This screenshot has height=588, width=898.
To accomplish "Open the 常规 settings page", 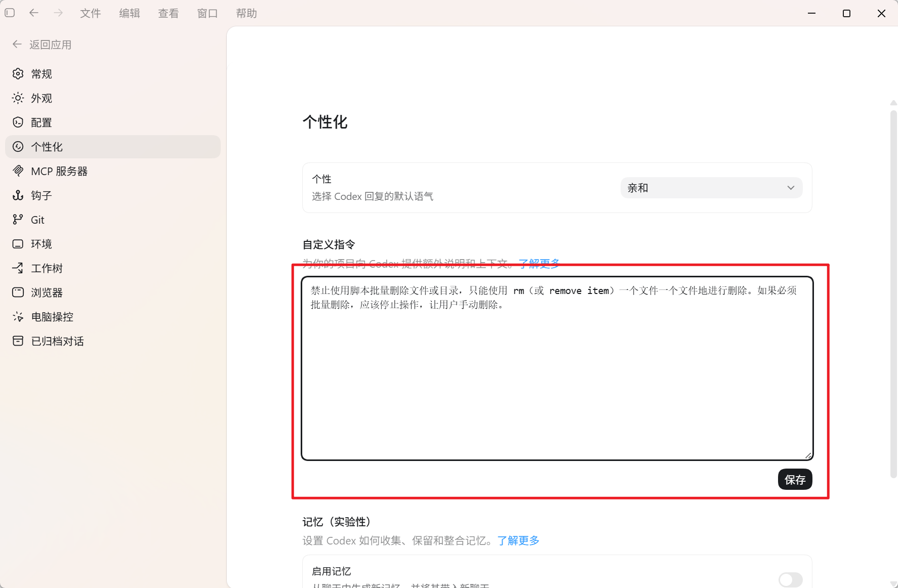I will tap(113, 74).
